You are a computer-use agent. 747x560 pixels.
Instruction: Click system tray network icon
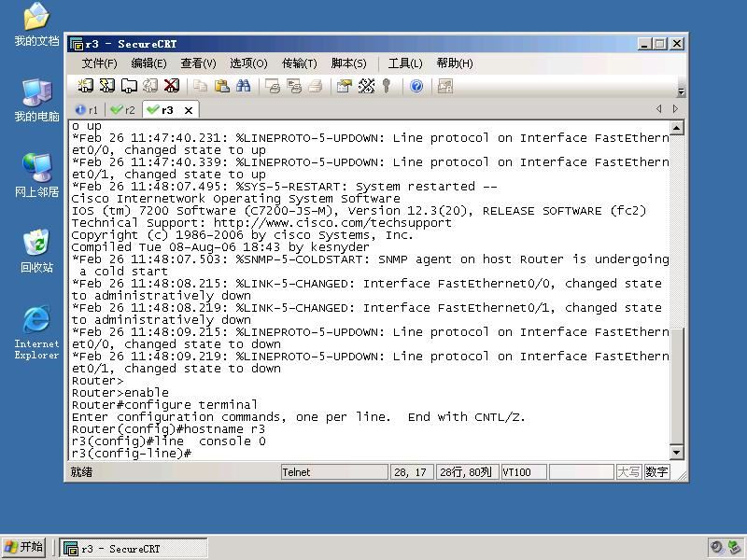tap(735, 548)
